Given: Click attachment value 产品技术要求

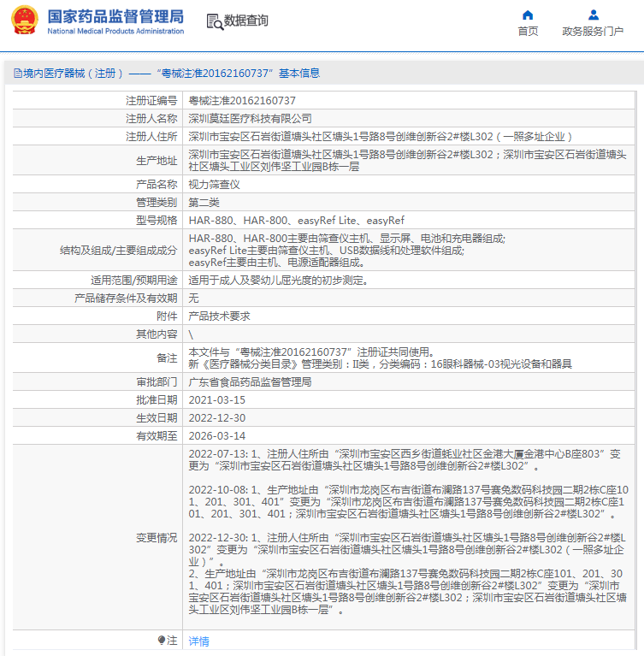Looking at the screenshot, I should tap(219, 316).
